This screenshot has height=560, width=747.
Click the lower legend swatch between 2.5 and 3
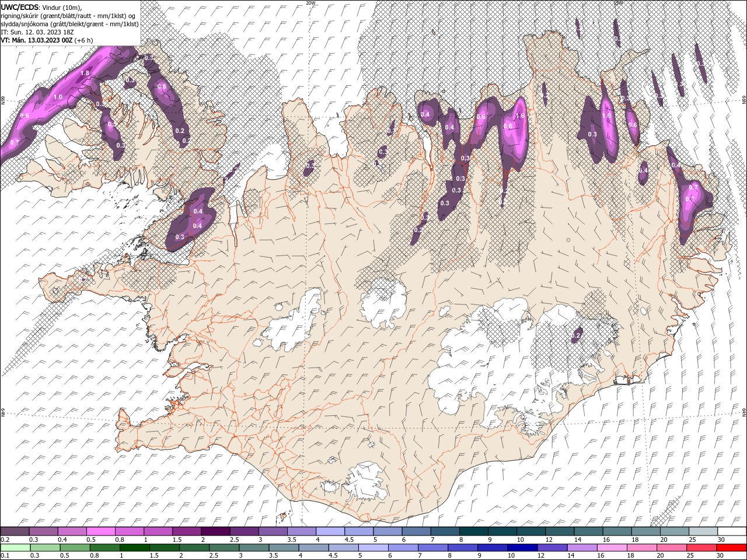tap(224, 548)
